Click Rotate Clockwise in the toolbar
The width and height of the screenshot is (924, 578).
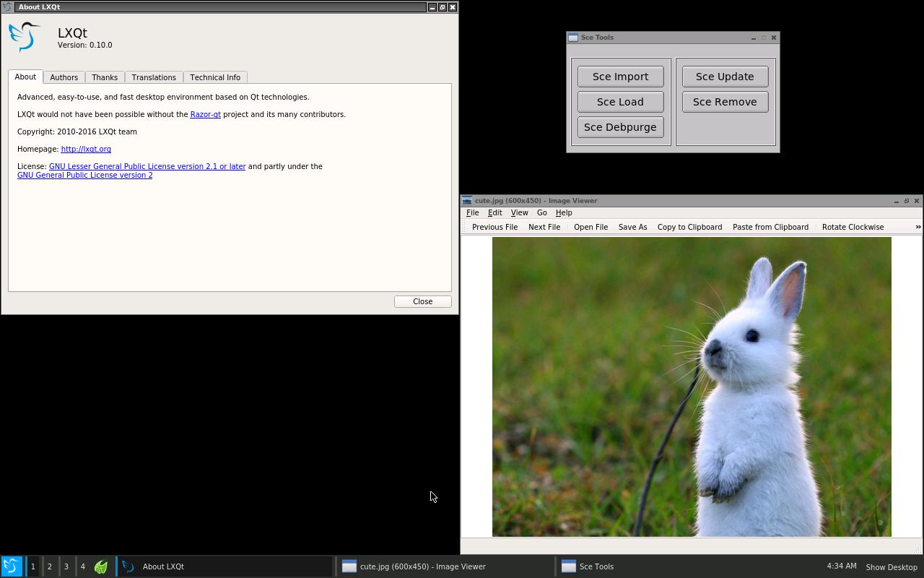(853, 227)
